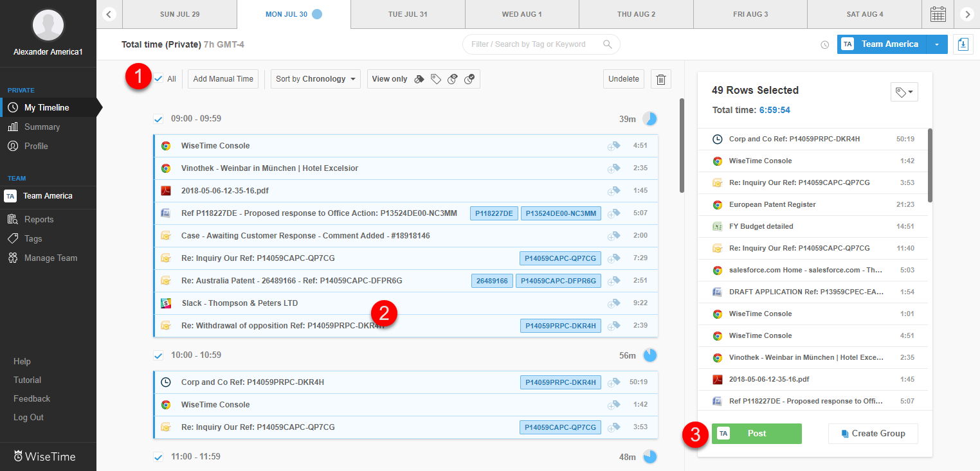This screenshot has width=980, height=471.
Task: Click main timeline scrollbar thumb
Action: [682, 145]
